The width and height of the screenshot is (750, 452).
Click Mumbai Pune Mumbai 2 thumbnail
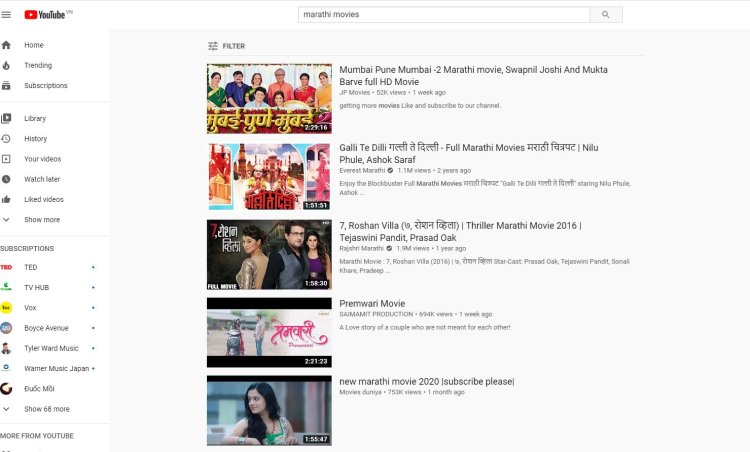pos(269,99)
